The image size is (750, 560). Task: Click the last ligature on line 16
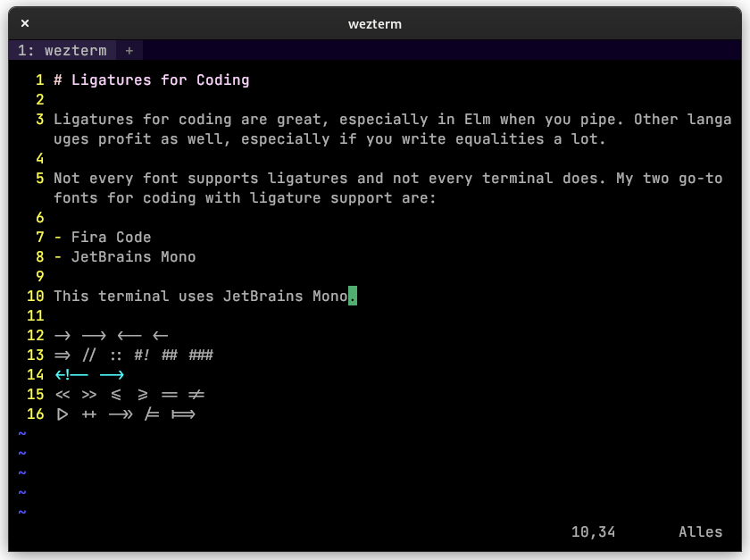click(x=183, y=414)
